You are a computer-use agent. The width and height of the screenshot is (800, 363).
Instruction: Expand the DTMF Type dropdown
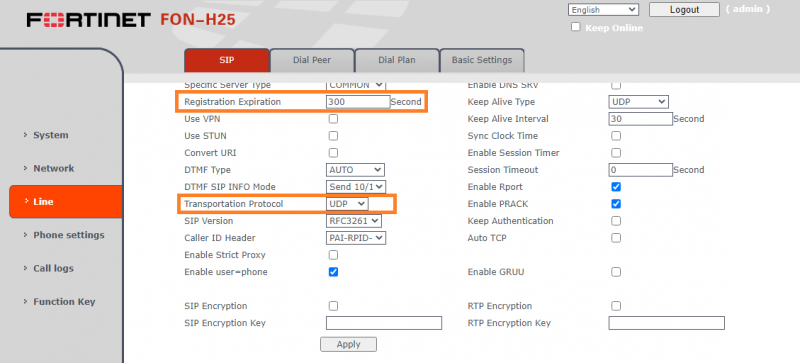tap(355, 170)
